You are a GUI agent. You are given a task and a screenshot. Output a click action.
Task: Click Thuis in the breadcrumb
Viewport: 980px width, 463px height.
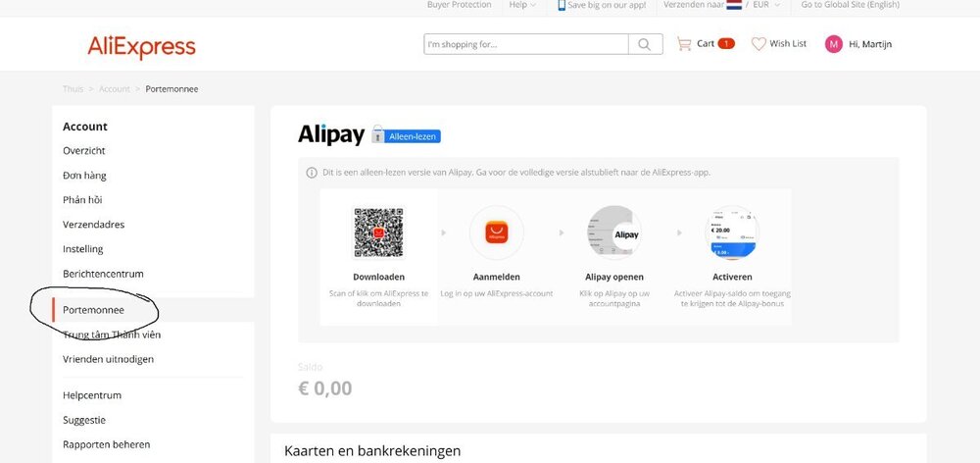(73, 89)
